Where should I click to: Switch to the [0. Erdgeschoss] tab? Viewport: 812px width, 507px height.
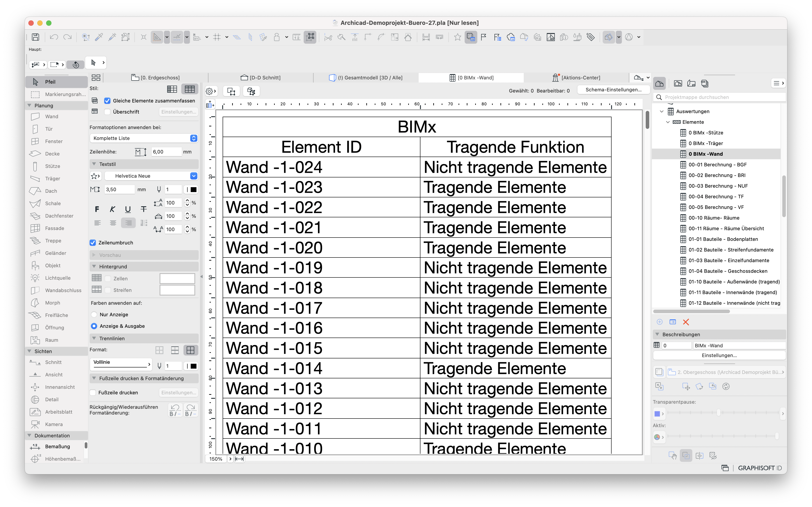pos(156,77)
